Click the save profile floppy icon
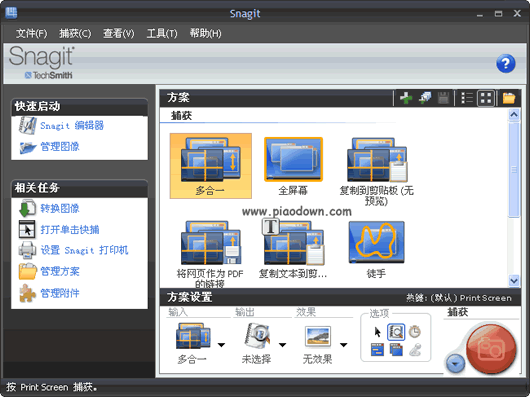The height and width of the screenshot is (397, 530). coord(443,98)
